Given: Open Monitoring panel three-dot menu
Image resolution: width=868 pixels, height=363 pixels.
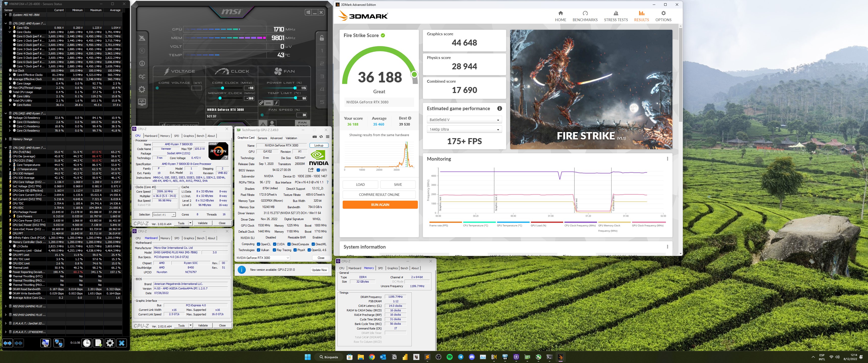Looking at the screenshot, I should pyautogui.click(x=667, y=159).
